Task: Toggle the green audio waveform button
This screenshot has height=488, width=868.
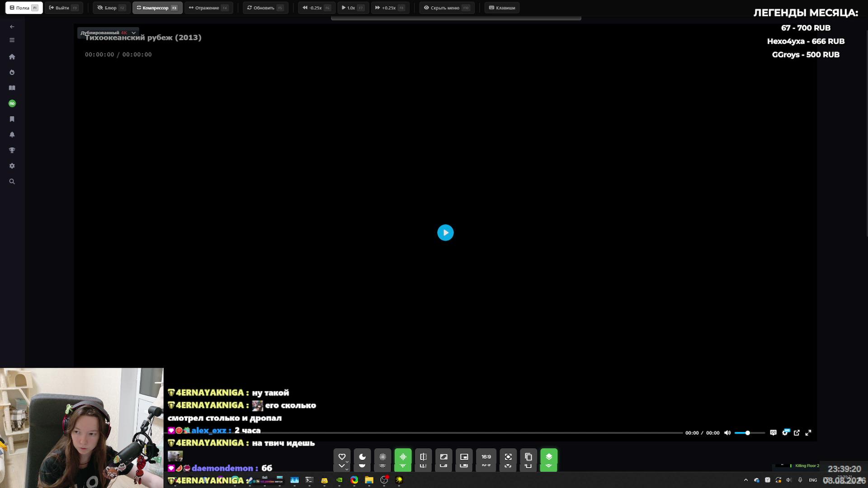Action: tap(403, 457)
